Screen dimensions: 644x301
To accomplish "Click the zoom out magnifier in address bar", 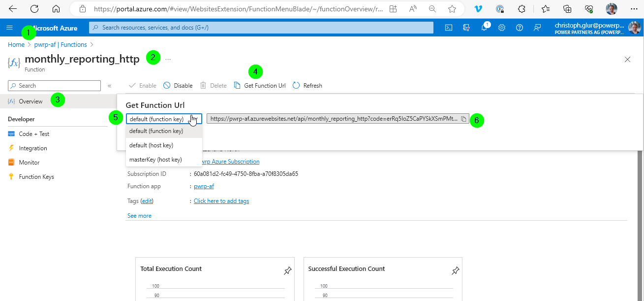I will point(432,9).
